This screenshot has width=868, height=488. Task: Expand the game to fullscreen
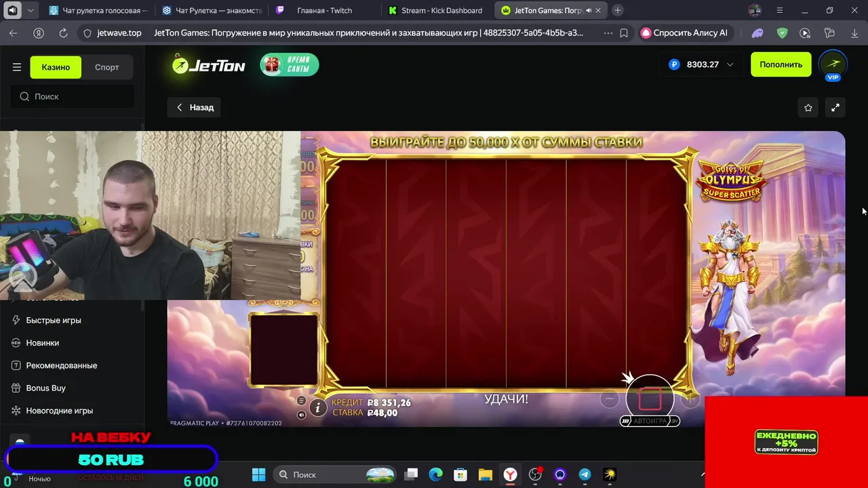click(835, 107)
